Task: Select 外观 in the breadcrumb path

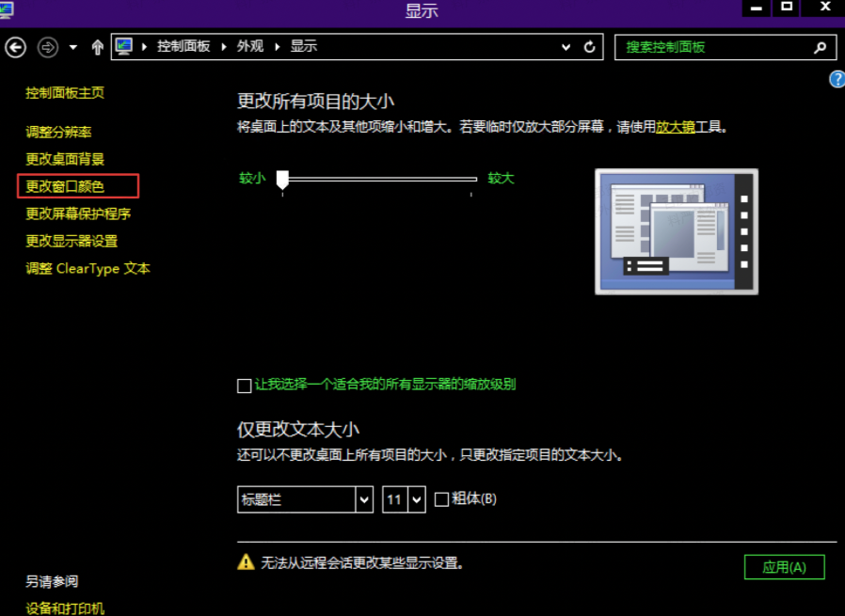Action: 249,46
